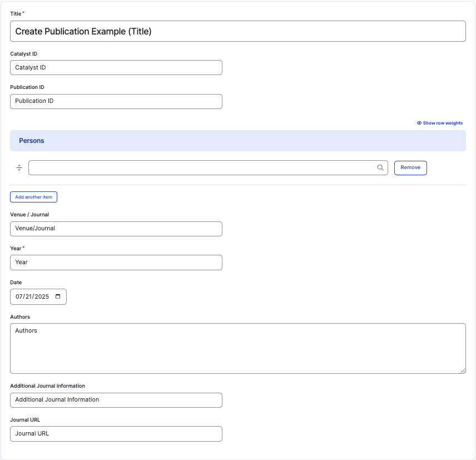Click the Journal URL input
The image size is (476, 460).
(x=116, y=434)
